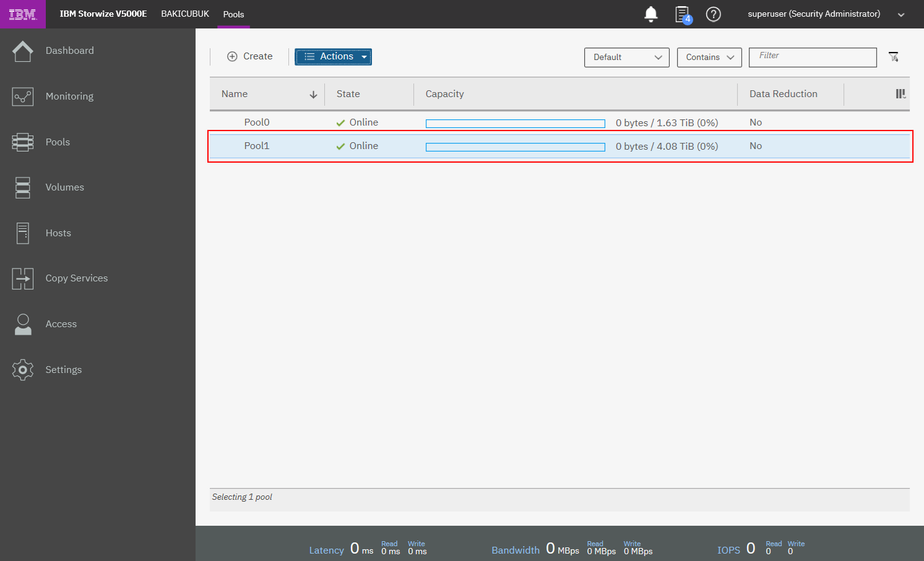Open the help question mark icon
924x561 pixels.
click(714, 14)
